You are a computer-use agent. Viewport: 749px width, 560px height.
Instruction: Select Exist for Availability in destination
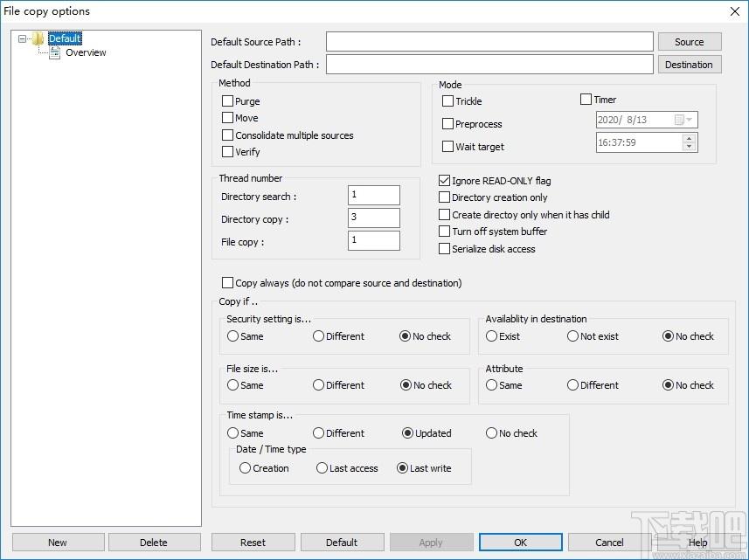click(491, 336)
